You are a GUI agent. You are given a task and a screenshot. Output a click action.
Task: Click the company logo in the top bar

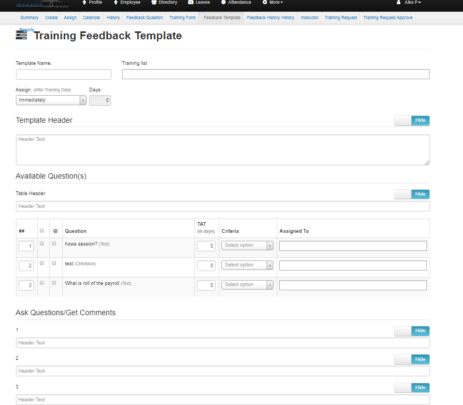point(42,4)
